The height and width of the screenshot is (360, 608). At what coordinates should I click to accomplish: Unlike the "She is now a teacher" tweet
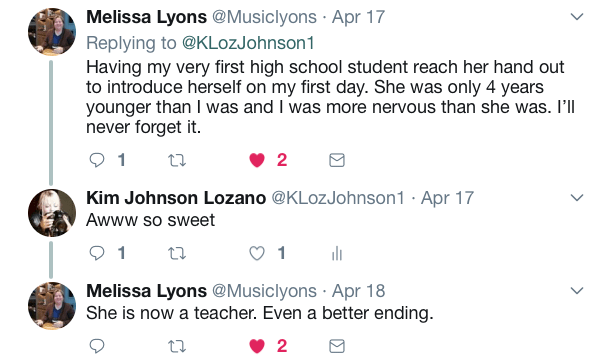coord(257,346)
